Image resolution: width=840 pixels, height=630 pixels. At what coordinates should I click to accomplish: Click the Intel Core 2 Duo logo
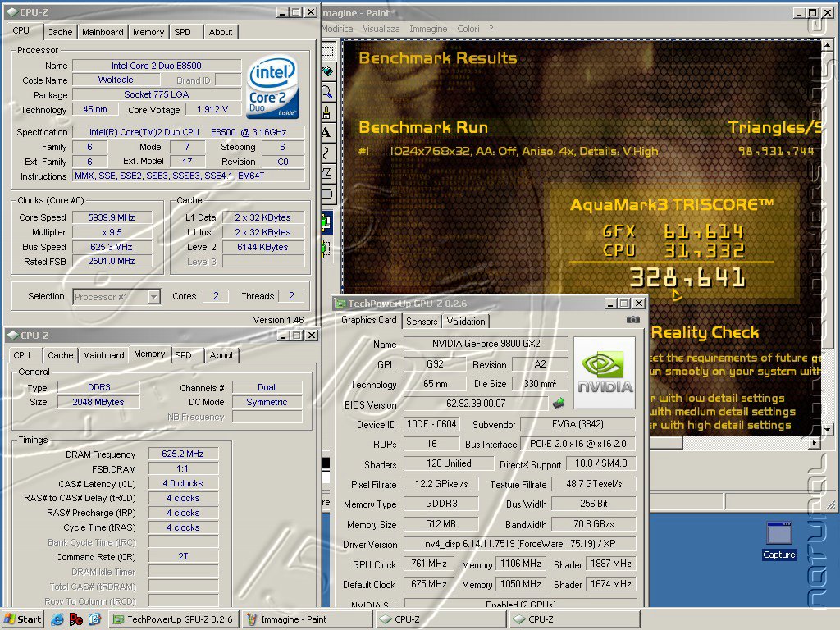[272, 87]
